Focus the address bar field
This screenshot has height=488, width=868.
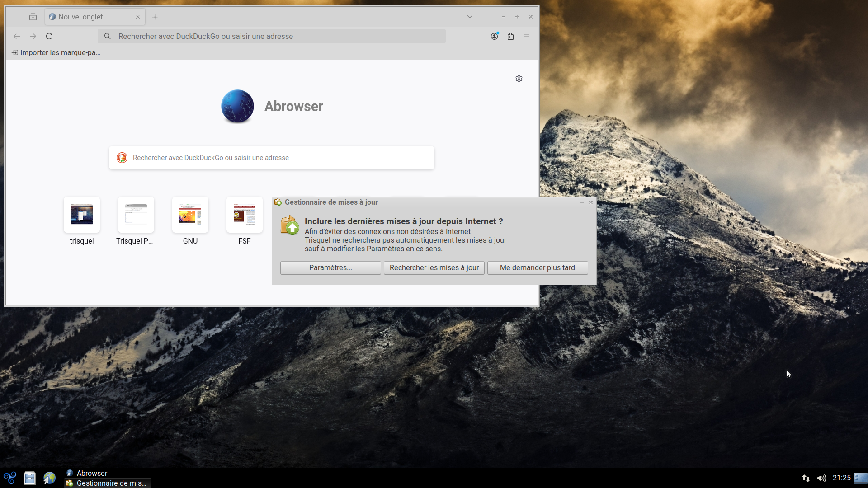[272, 36]
